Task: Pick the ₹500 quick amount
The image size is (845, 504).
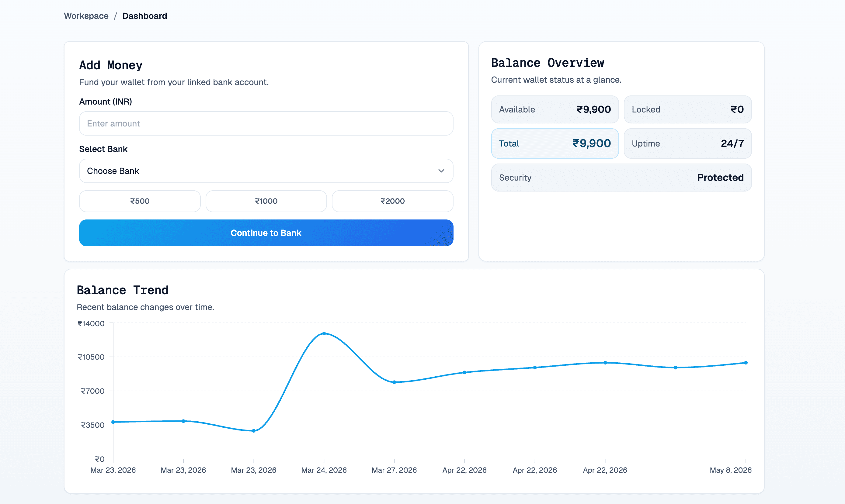Action: [x=140, y=201]
